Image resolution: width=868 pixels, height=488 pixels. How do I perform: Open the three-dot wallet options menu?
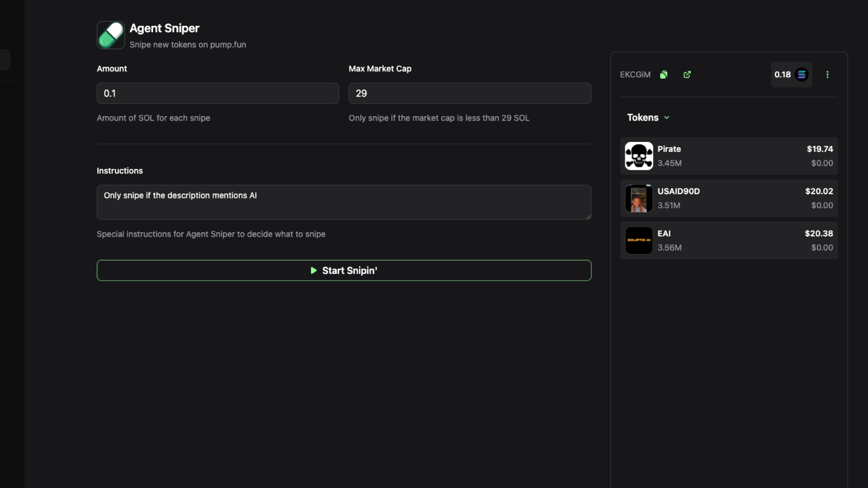(827, 75)
